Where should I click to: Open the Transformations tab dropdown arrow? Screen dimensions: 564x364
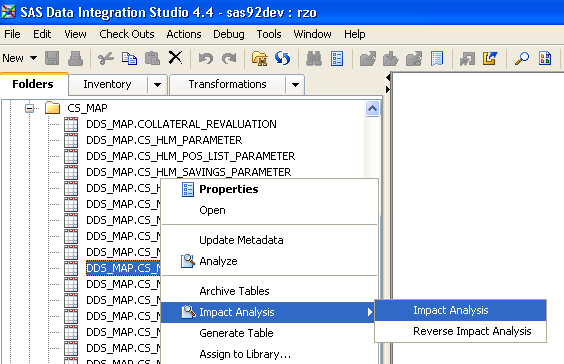295,85
